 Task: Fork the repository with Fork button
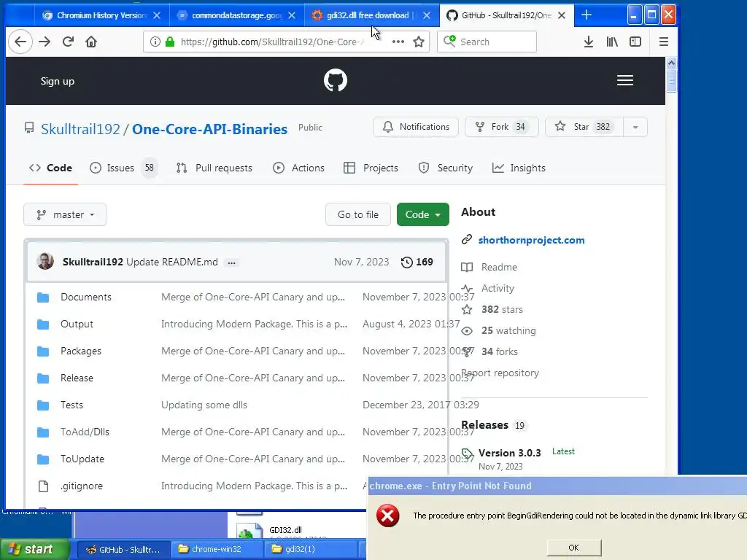[x=501, y=127]
